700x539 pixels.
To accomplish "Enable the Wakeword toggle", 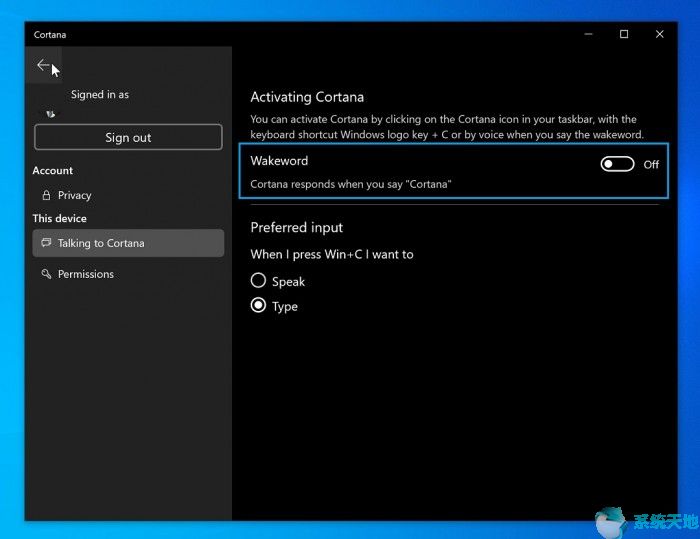I will coord(617,164).
